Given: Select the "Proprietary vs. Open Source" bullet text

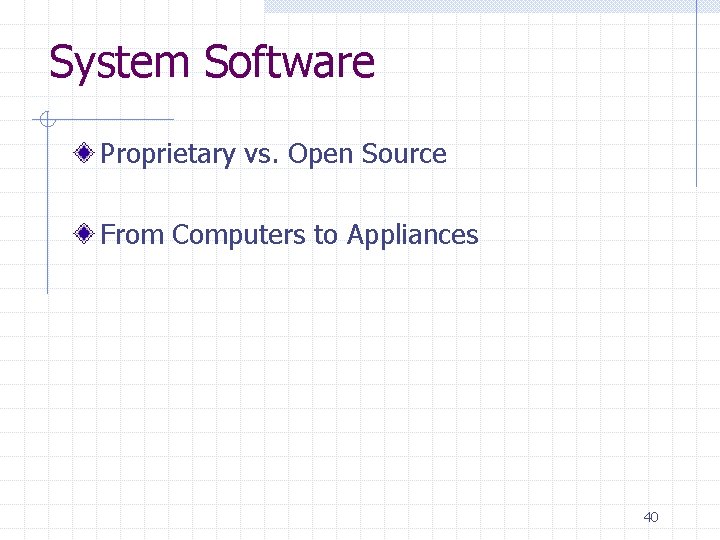Looking at the screenshot, I should coord(273,154).
